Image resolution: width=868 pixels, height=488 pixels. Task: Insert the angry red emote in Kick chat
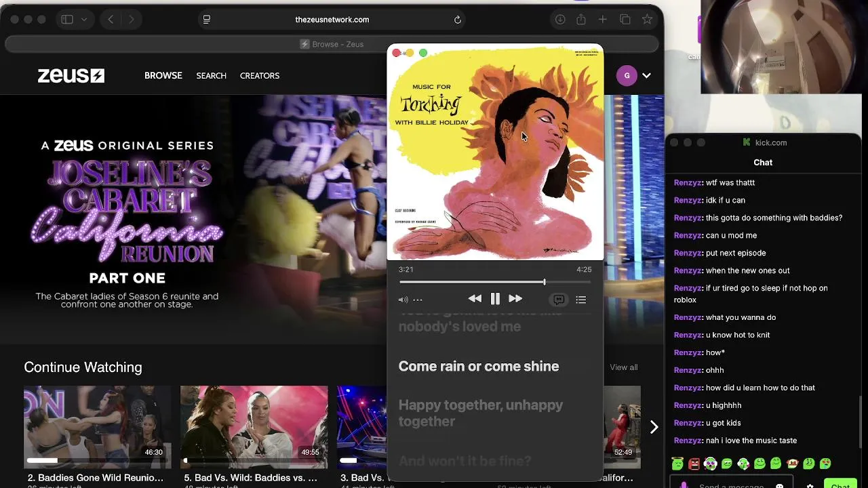click(694, 464)
